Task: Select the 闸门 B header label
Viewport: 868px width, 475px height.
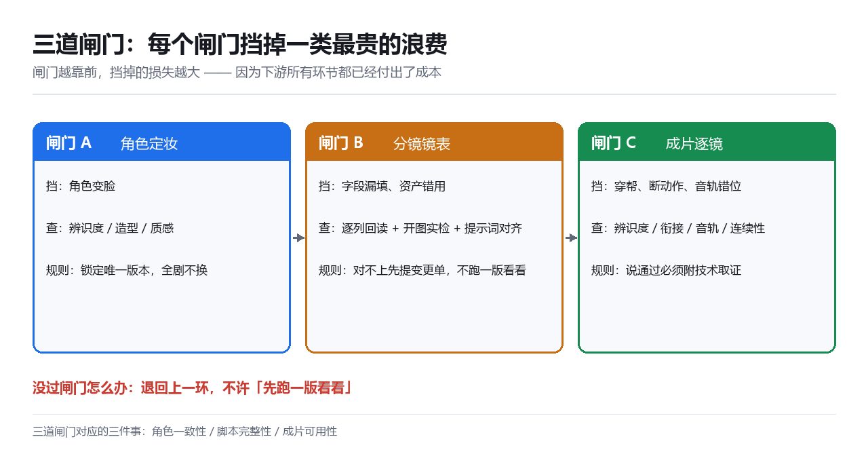Action: (341, 142)
